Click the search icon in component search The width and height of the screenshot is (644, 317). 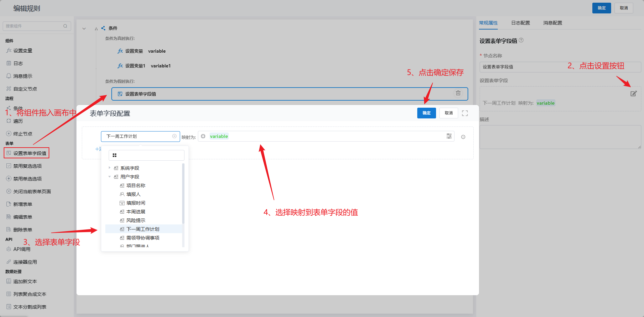pyautogui.click(x=65, y=26)
